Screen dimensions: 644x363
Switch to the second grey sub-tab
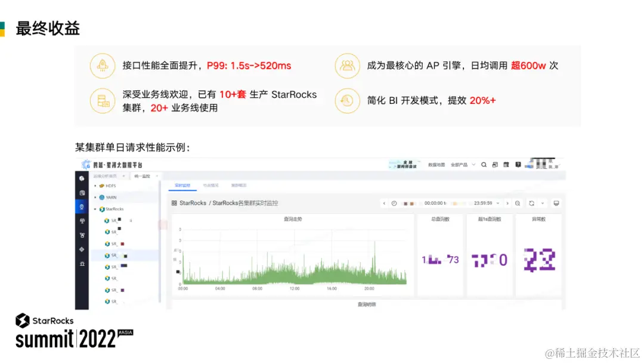(210, 186)
